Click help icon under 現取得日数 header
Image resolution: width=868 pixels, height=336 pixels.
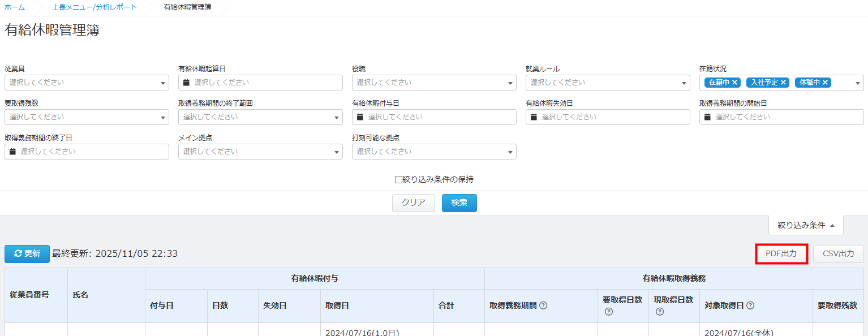click(659, 312)
